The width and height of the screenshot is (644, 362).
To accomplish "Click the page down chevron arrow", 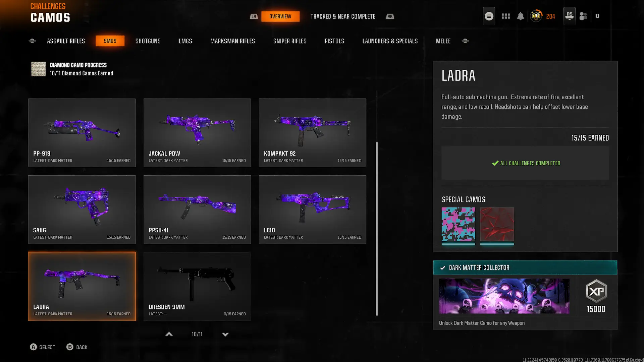I will click(x=225, y=334).
